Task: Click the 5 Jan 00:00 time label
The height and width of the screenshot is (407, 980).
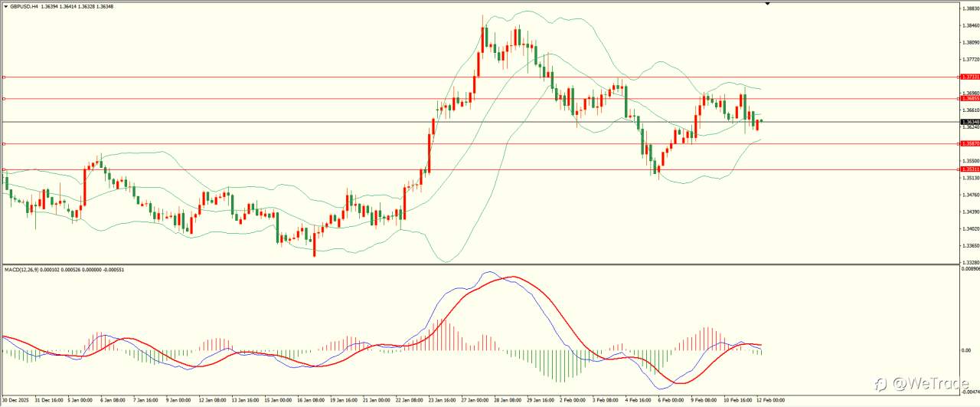Action: pyautogui.click(x=80, y=399)
